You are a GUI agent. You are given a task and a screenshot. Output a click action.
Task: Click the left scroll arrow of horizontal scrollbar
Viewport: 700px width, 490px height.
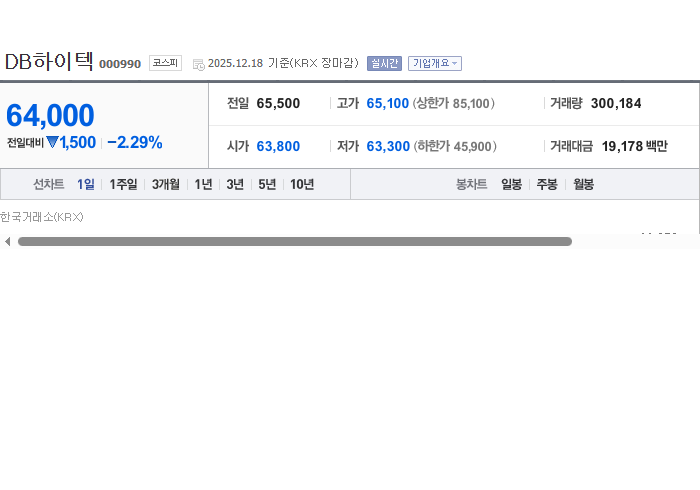(x=7, y=241)
